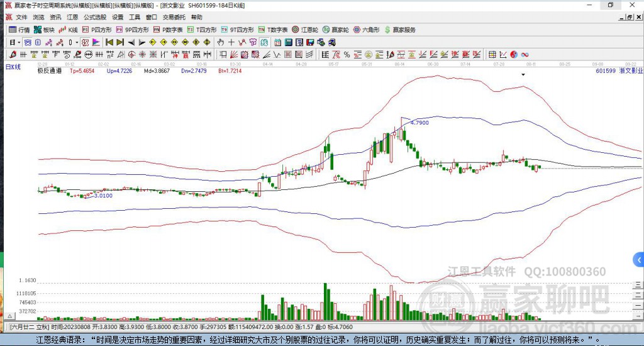Select the crosshair plus tool
Image resolution: width=644 pixels, height=346 pixels.
click(231, 42)
